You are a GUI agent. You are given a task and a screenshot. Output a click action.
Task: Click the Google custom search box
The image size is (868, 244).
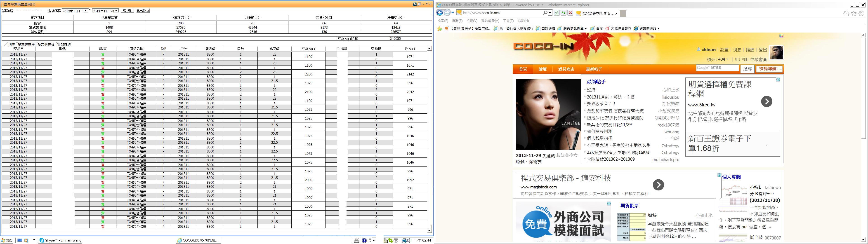coord(717,68)
